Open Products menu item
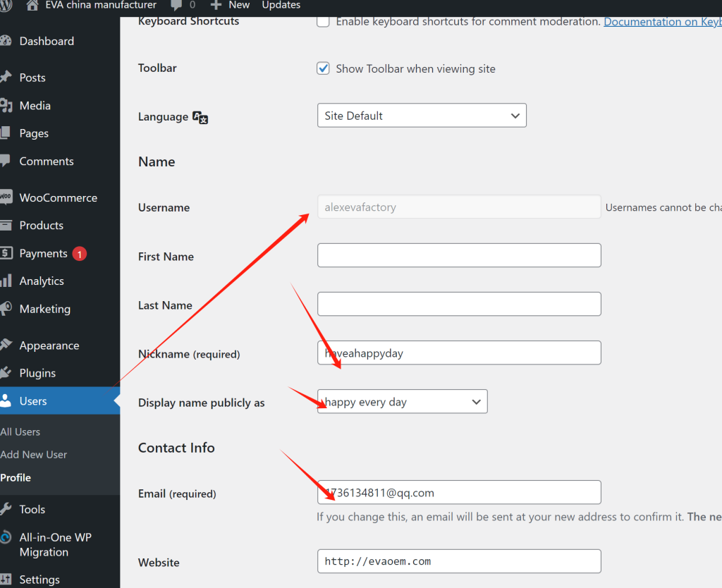Screen dimensions: 722x588 [42, 225]
